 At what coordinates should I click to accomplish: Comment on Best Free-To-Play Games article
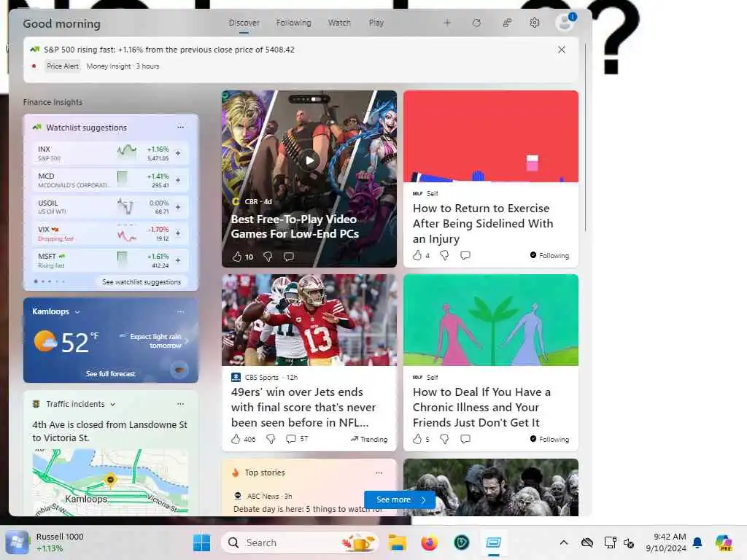289,257
